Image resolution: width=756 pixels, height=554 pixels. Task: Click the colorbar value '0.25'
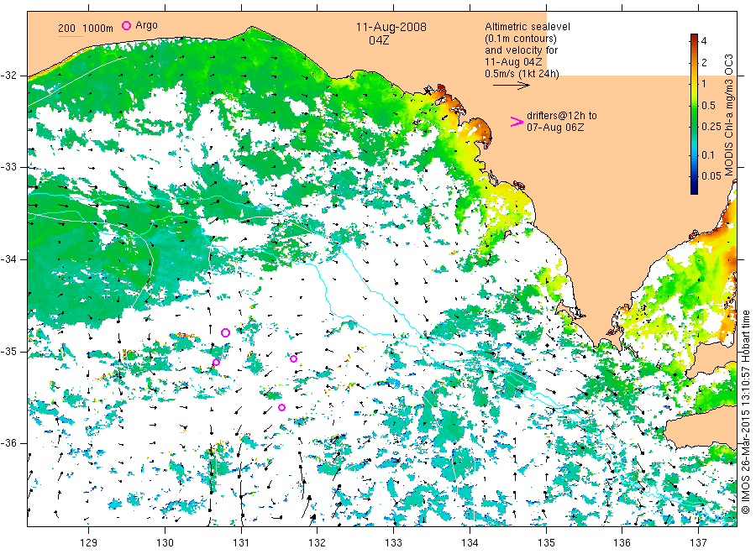tap(711, 127)
